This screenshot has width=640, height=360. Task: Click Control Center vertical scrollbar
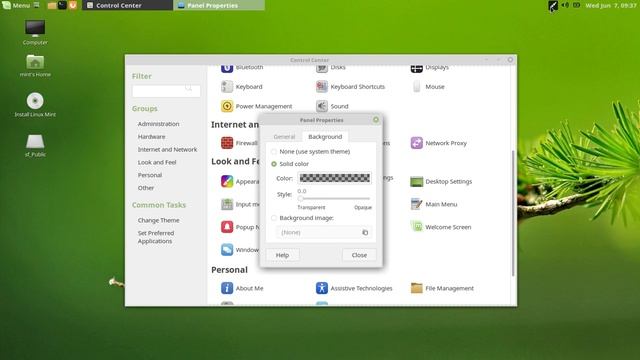513,213
